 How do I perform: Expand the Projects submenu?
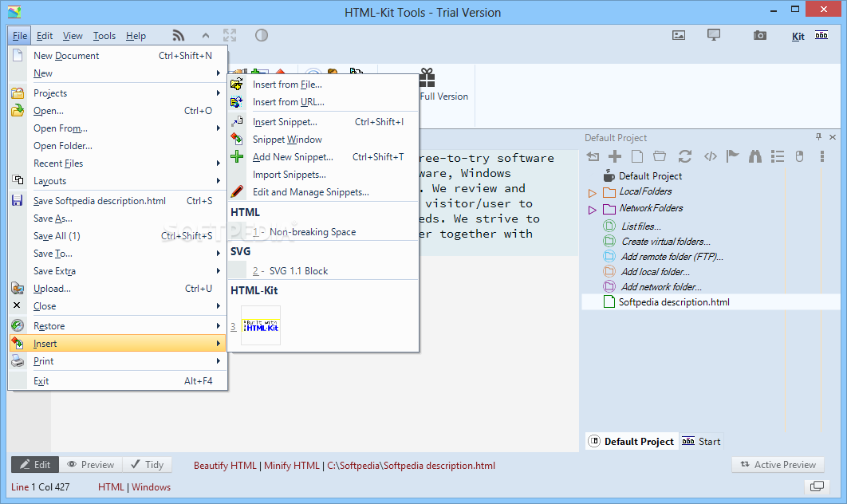[x=118, y=93]
